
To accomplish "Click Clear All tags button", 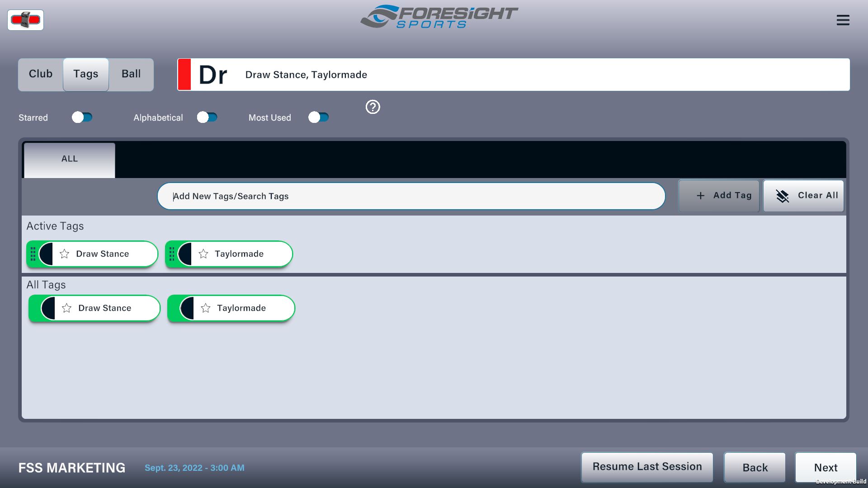I will point(803,196).
